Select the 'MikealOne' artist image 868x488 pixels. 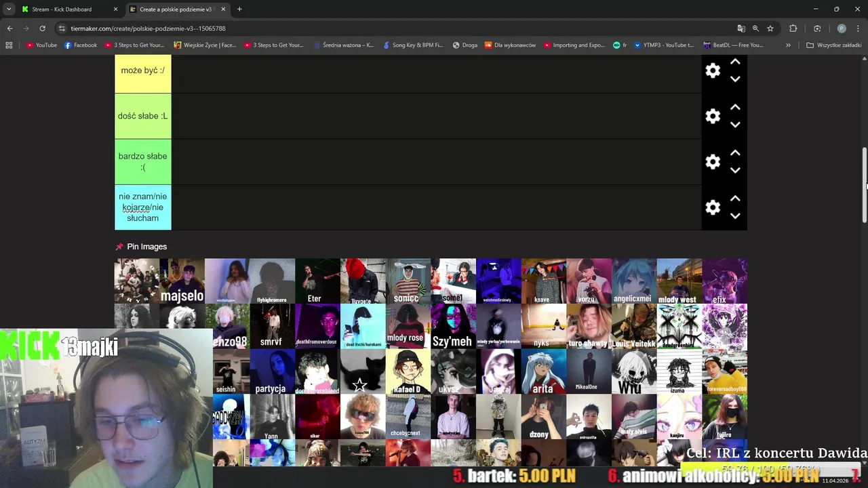click(x=589, y=371)
